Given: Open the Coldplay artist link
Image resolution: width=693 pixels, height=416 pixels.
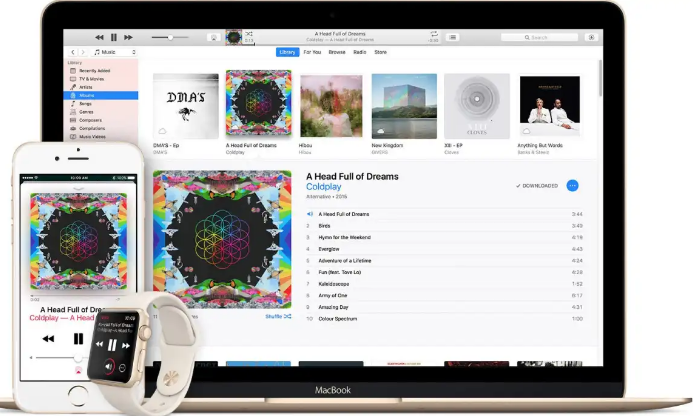Looking at the screenshot, I should click(324, 187).
